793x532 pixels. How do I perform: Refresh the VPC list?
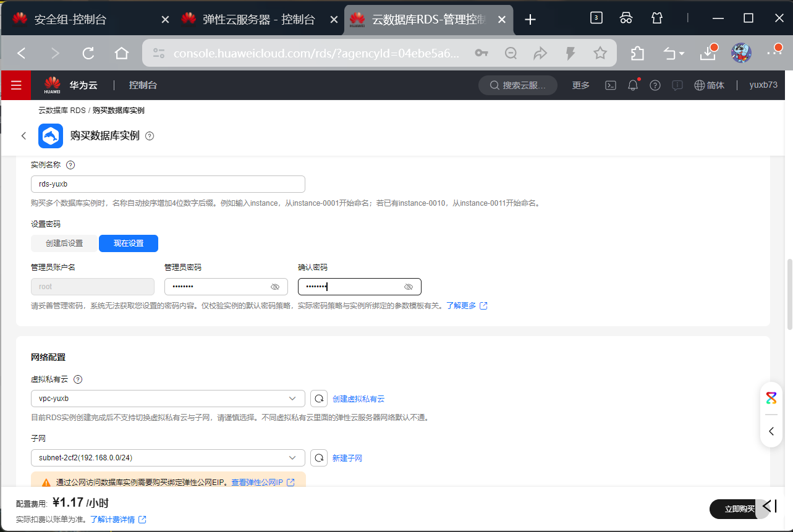pyautogui.click(x=319, y=399)
